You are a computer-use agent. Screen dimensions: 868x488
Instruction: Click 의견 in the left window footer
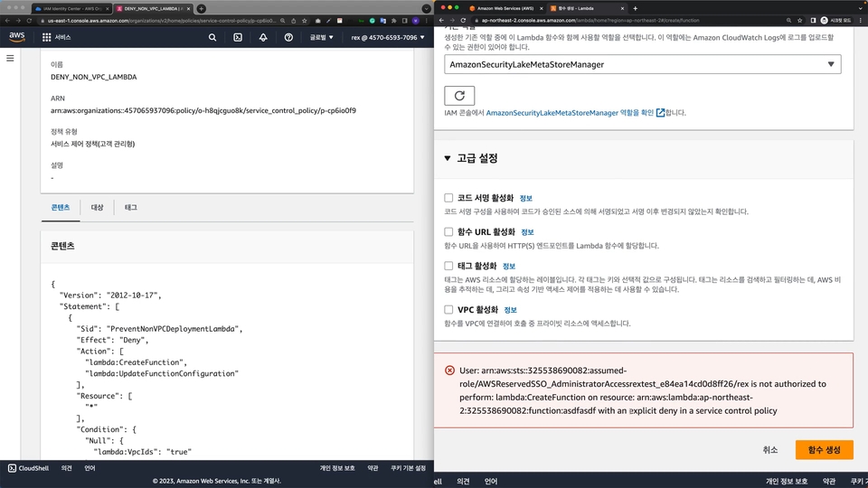pyautogui.click(x=66, y=468)
